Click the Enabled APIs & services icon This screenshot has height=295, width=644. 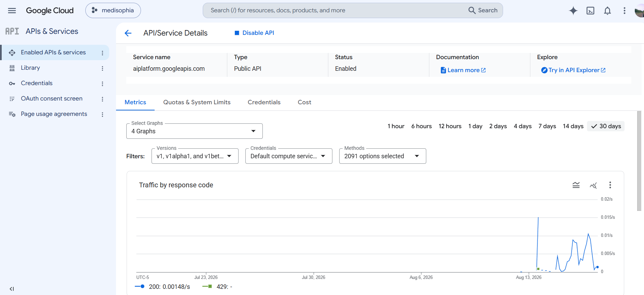pos(12,53)
